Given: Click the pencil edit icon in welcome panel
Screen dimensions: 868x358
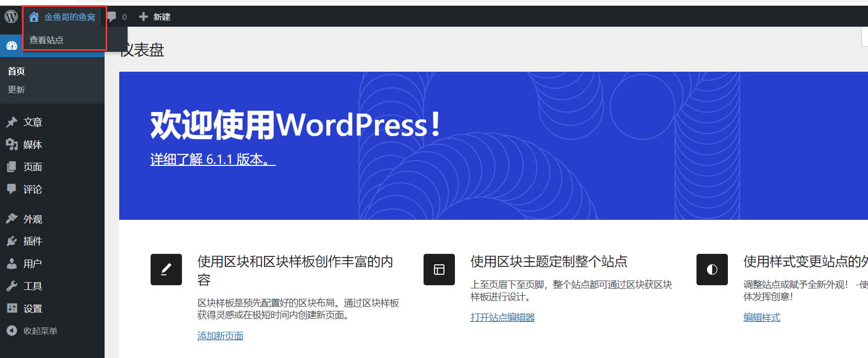Looking at the screenshot, I should (x=166, y=270).
